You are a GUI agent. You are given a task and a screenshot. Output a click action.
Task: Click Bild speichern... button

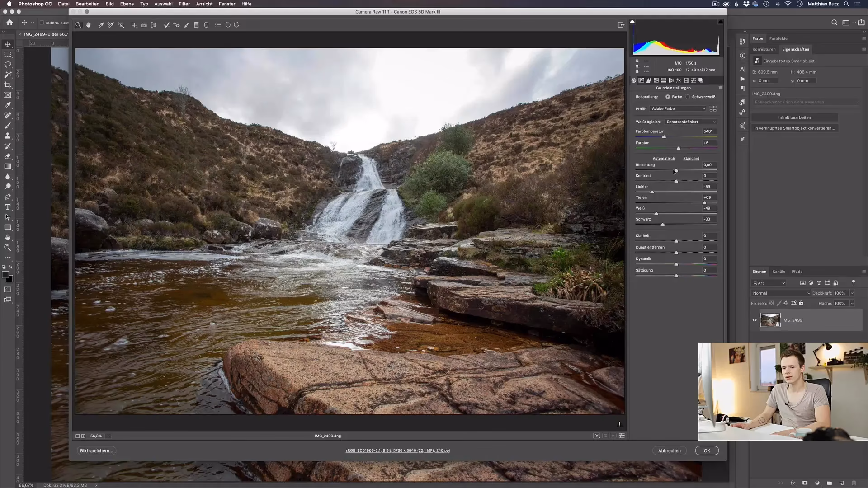pyautogui.click(x=96, y=450)
